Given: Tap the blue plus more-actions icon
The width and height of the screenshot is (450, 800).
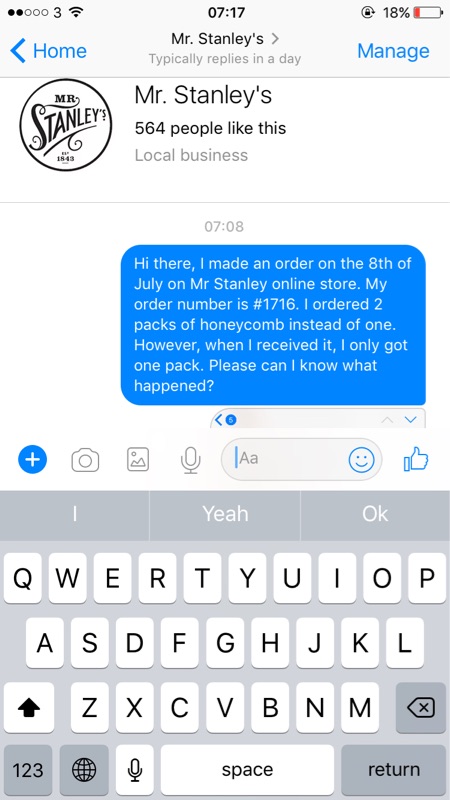Looking at the screenshot, I should coord(33,460).
